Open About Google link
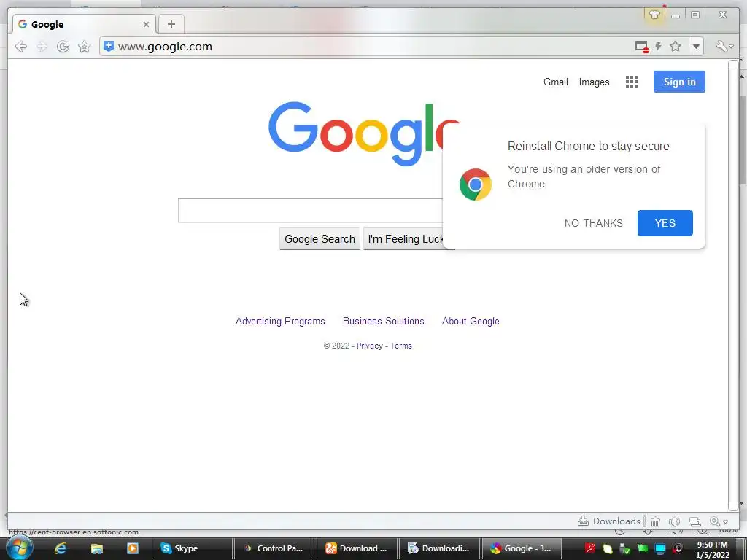This screenshot has width=747, height=560. [x=471, y=322]
